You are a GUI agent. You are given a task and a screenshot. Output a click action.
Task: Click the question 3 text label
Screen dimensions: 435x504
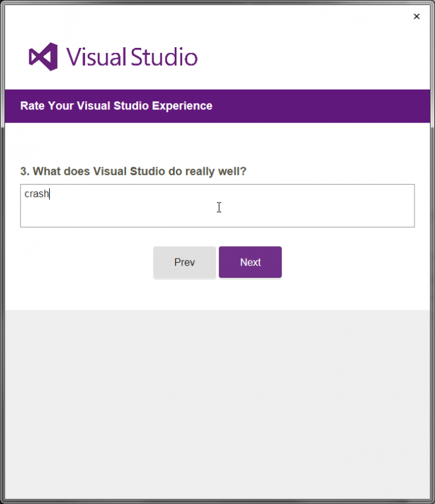134,172
